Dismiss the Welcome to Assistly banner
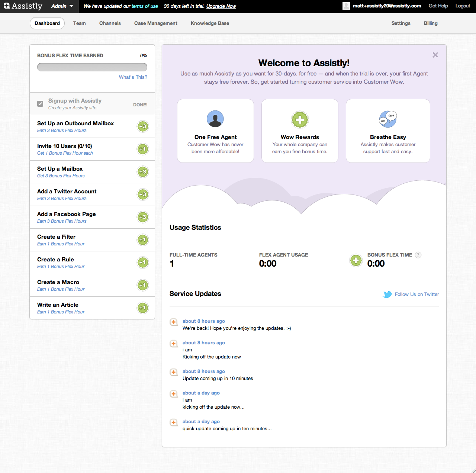 [x=435, y=55]
